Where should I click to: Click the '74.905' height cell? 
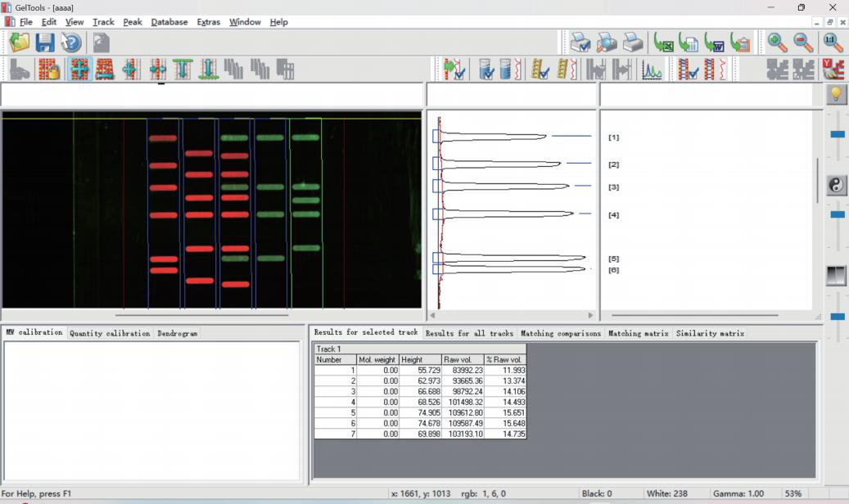coord(420,412)
